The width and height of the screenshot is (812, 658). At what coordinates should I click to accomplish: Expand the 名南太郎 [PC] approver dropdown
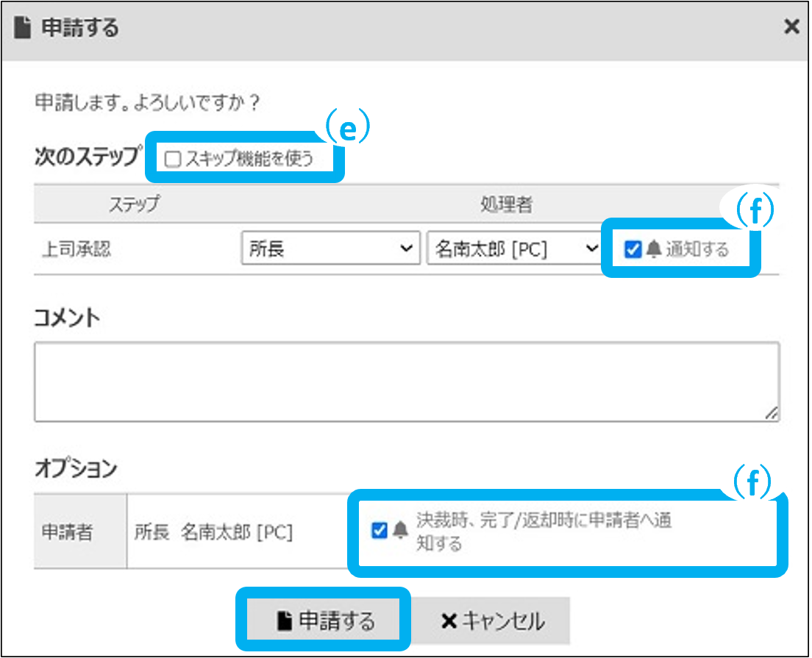point(513,248)
